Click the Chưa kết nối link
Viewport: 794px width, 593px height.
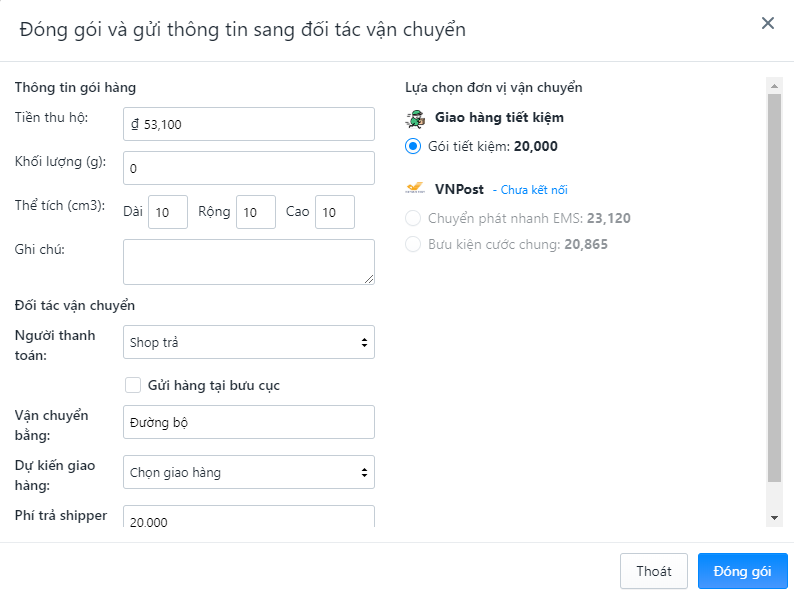[534, 190]
